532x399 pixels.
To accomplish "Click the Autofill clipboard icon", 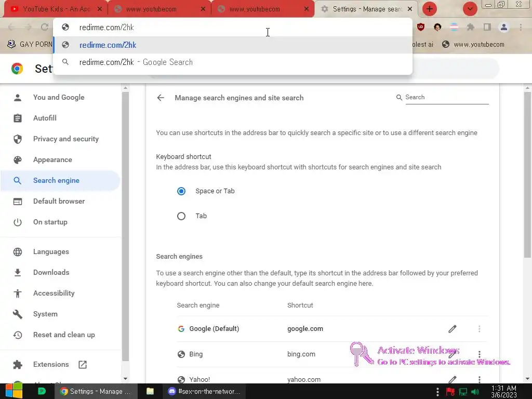I will point(18,118).
